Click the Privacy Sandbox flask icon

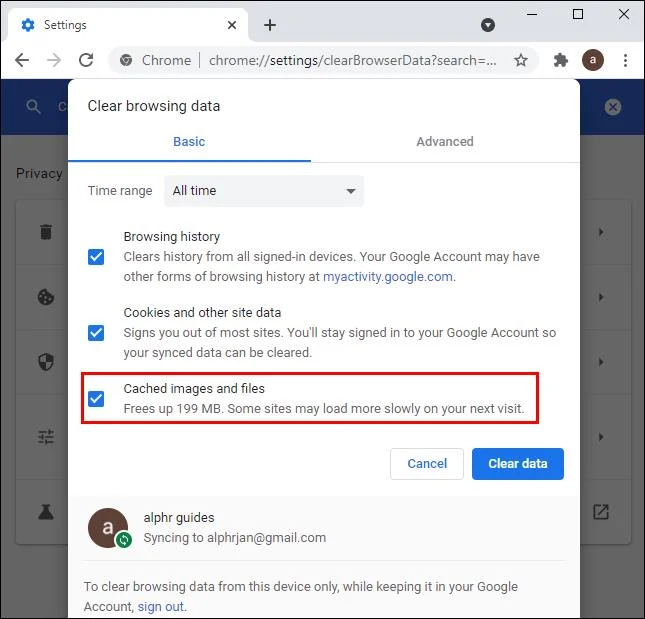point(46,512)
